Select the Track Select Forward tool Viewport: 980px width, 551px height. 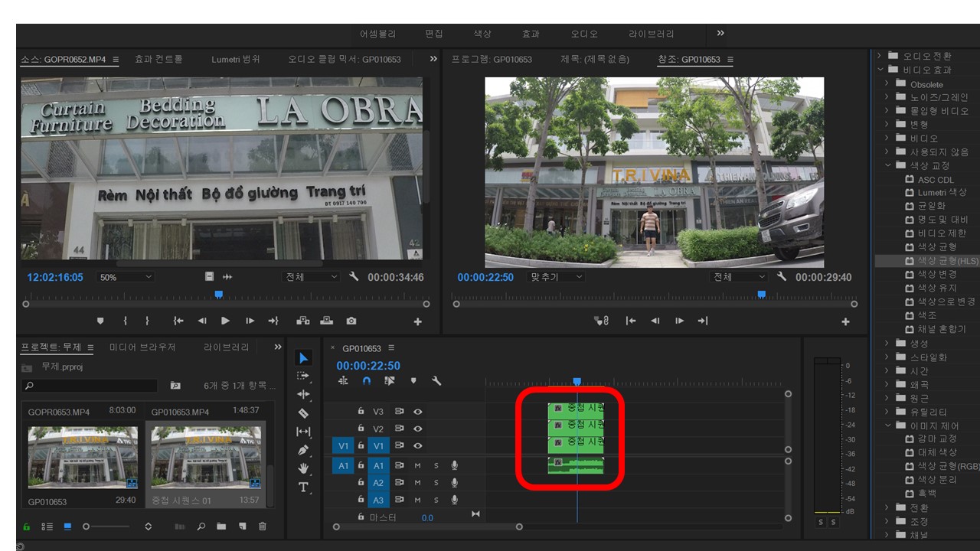[303, 376]
